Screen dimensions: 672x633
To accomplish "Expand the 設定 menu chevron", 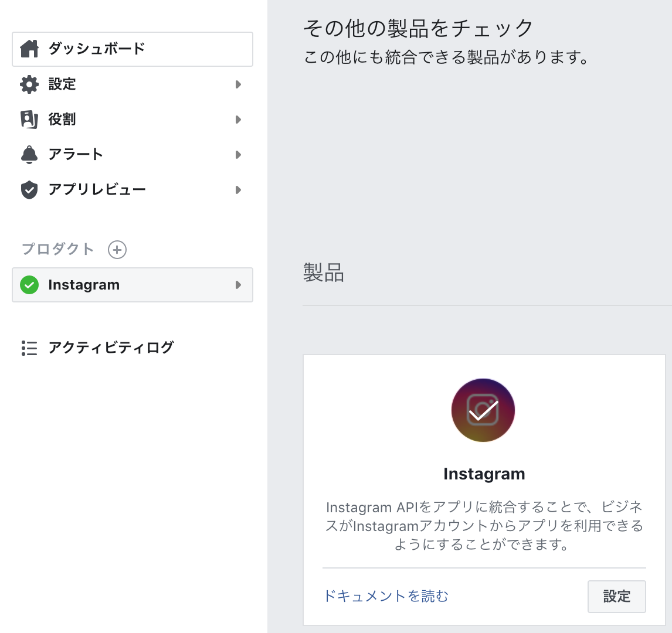I will click(238, 84).
